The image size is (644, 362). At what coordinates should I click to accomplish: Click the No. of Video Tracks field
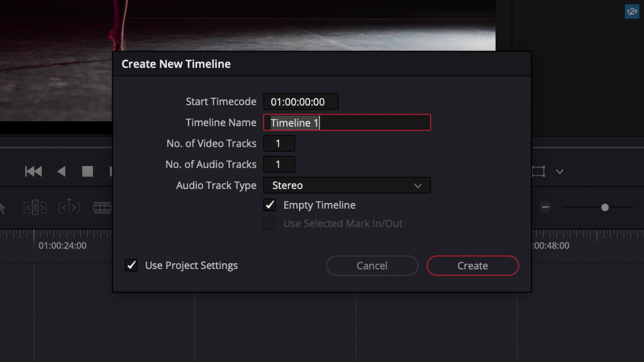tap(279, 143)
